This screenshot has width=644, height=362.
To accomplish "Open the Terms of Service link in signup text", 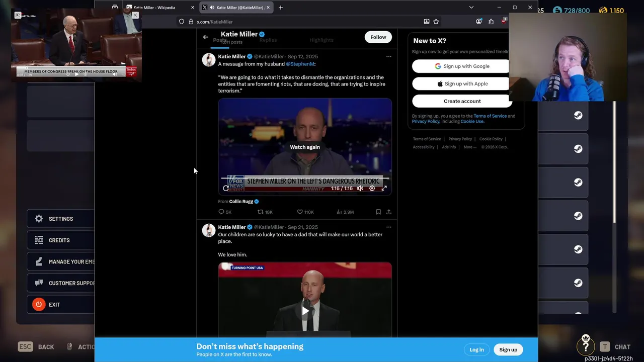I will click(490, 116).
